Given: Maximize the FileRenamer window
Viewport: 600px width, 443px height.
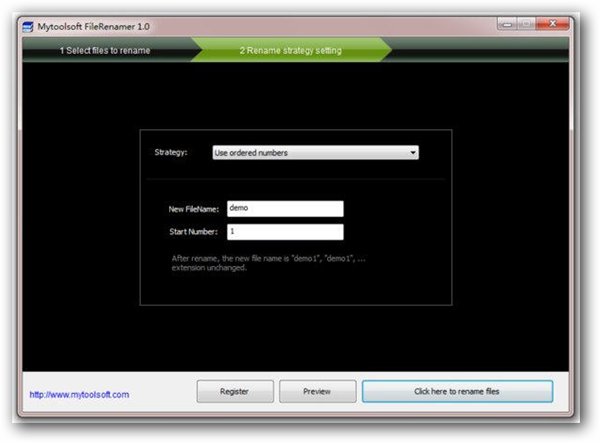Looking at the screenshot, I should pyautogui.click(x=527, y=24).
